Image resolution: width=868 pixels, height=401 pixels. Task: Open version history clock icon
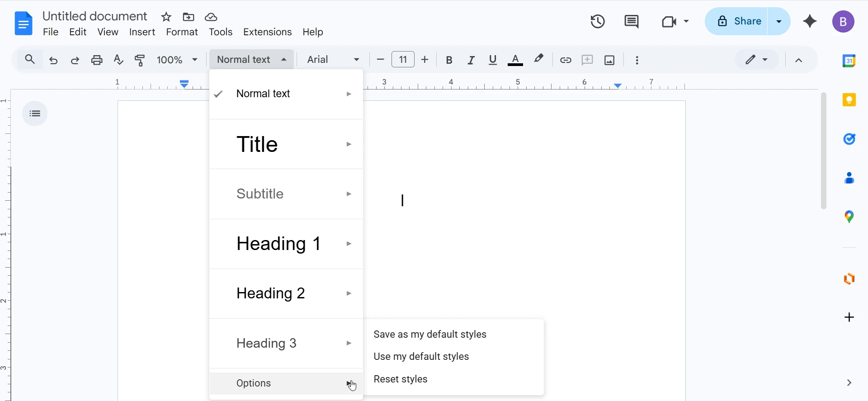(x=598, y=21)
